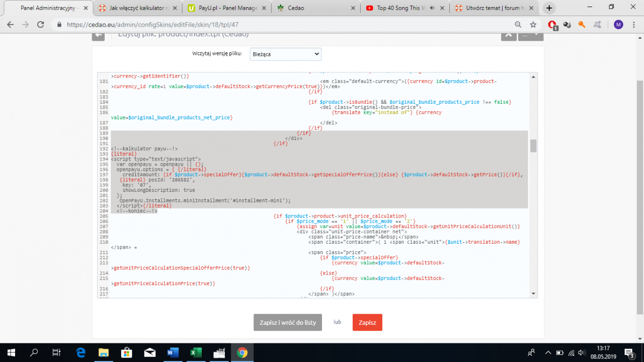Click the Wczytaj wersję pliku label
The height and width of the screenshot is (362, 644).
click(217, 53)
